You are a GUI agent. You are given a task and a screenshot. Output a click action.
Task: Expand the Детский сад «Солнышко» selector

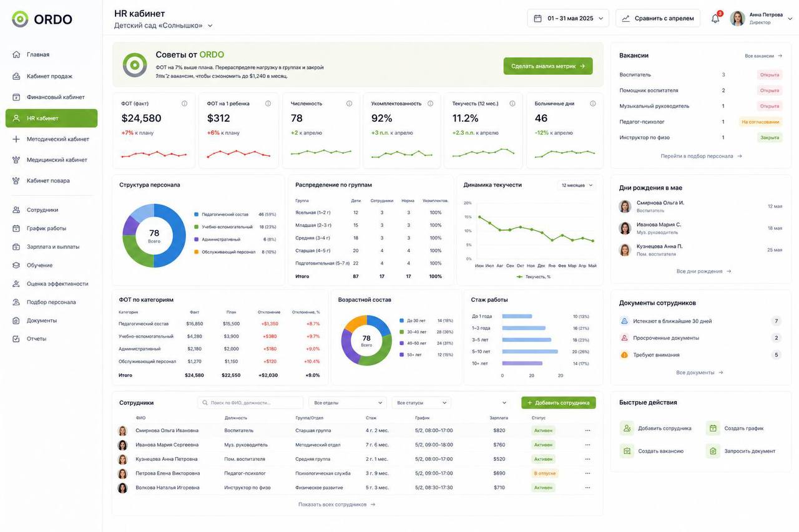164,26
